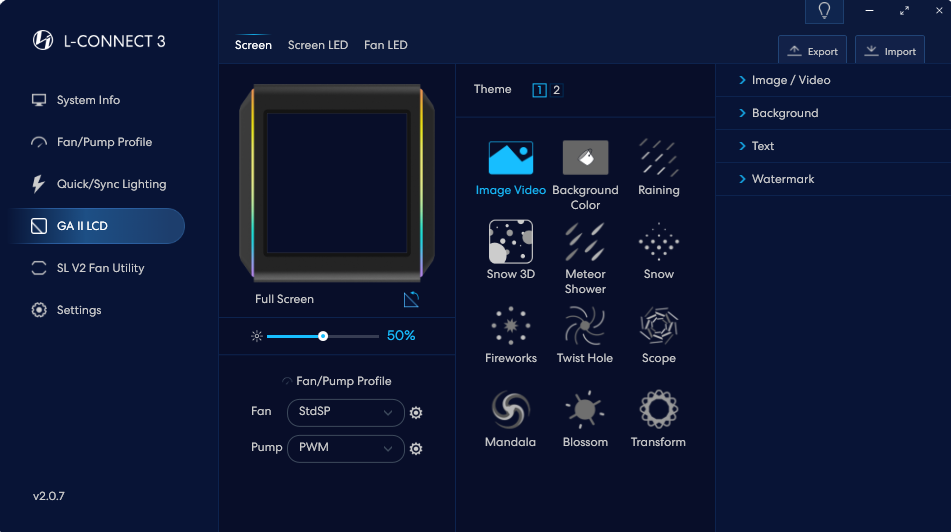The height and width of the screenshot is (532, 951).
Task: Open the Pump PWM dropdown
Action: click(346, 448)
